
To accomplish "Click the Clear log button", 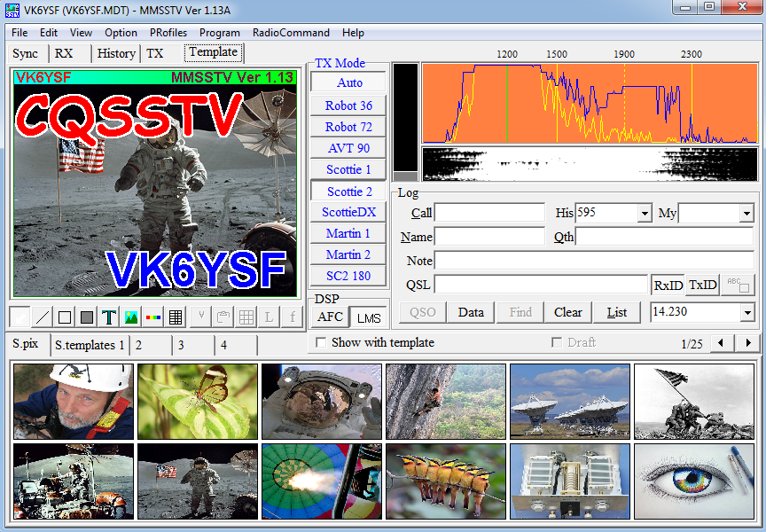I will click(568, 313).
